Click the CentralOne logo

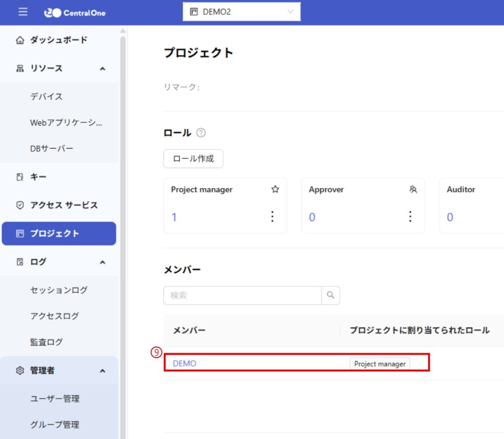[75, 13]
